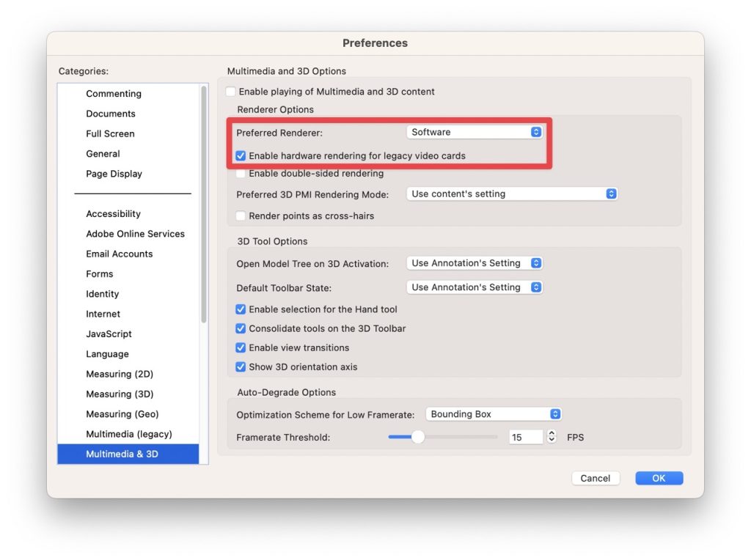Select the Commenting category

click(x=114, y=93)
